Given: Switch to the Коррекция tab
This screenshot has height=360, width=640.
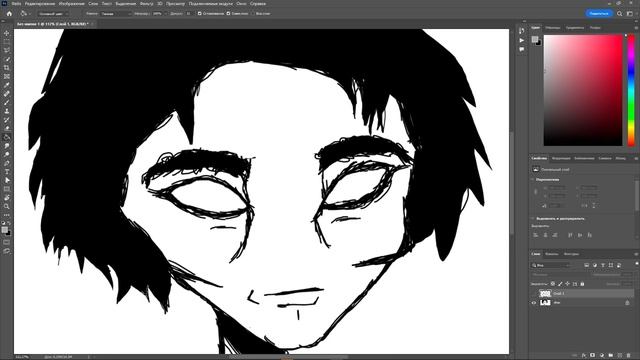Looking at the screenshot, I should pos(561,158).
